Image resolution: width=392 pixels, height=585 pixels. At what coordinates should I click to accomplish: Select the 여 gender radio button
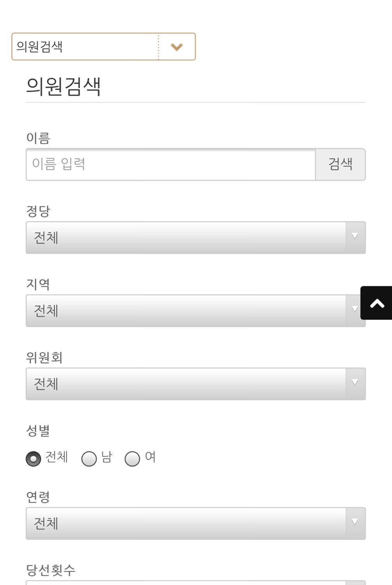click(133, 459)
